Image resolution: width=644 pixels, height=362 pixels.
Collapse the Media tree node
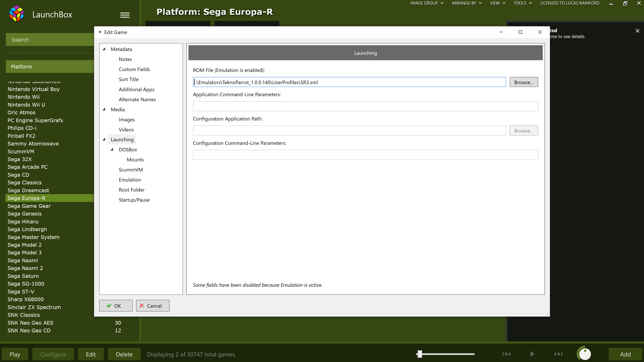(x=104, y=109)
